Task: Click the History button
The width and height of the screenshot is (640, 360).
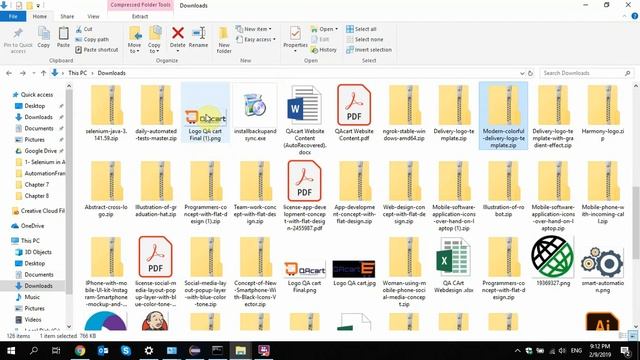Action: pyautogui.click(x=324, y=50)
